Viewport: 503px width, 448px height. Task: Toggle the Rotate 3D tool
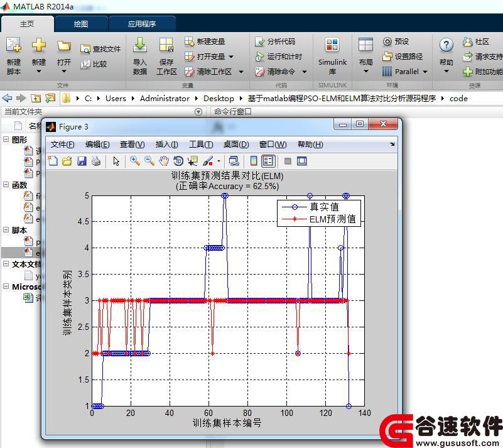178,161
